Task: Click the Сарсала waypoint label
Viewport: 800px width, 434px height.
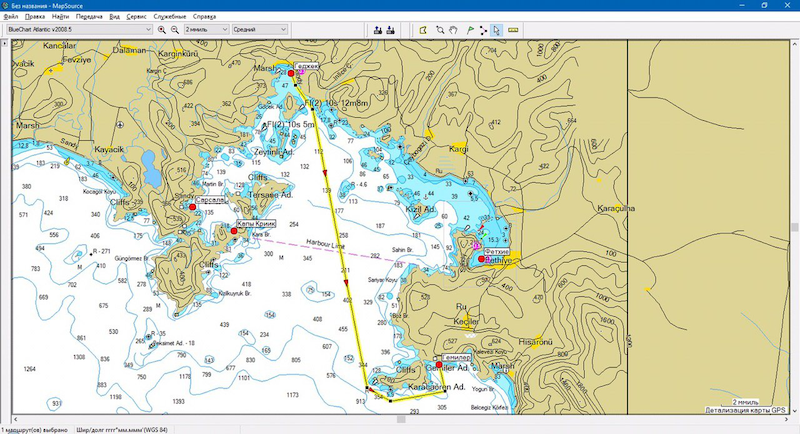Action: coord(210,200)
